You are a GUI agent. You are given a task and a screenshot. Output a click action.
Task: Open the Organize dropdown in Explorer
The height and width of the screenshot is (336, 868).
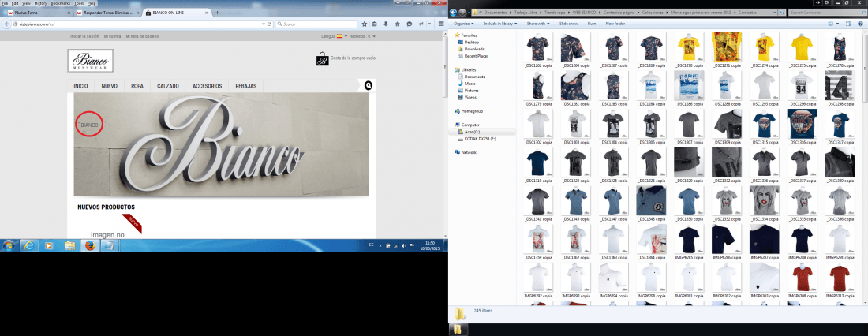[464, 24]
